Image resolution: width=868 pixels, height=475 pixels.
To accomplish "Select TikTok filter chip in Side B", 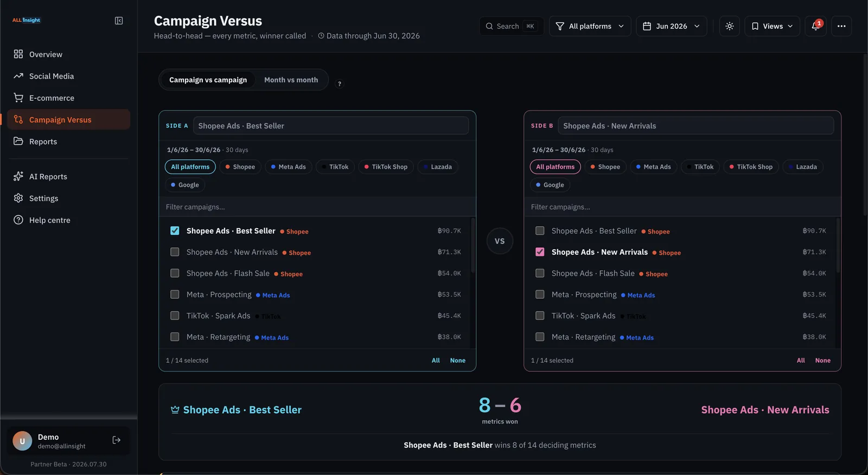I will click(x=700, y=166).
